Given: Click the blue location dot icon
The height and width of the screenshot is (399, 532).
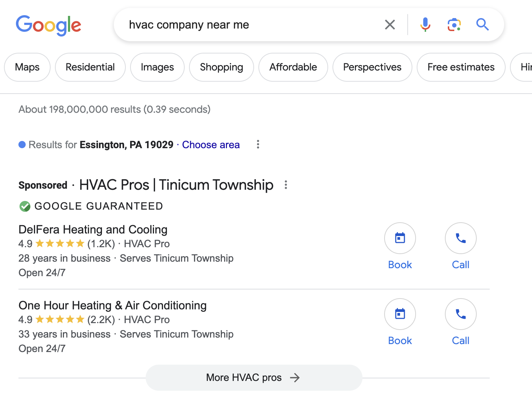Looking at the screenshot, I should point(22,145).
